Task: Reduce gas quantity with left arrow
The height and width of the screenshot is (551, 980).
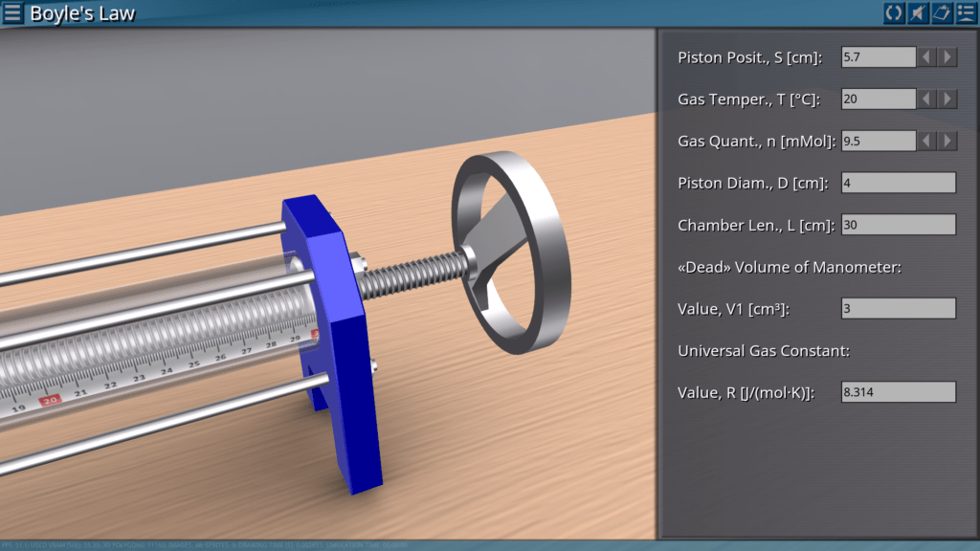Action: coord(926,142)
